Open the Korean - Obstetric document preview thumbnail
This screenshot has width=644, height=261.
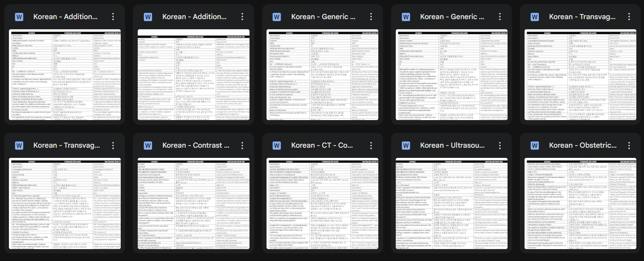[580, 203]
